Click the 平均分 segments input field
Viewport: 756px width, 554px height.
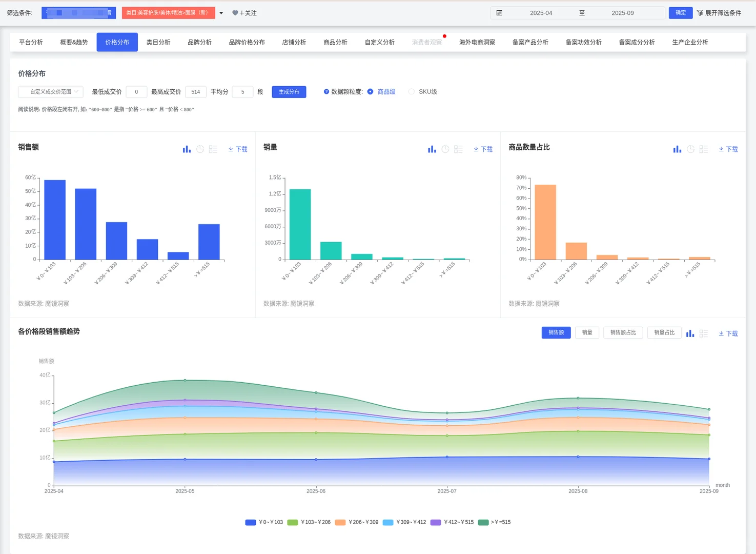coord(243,92)
